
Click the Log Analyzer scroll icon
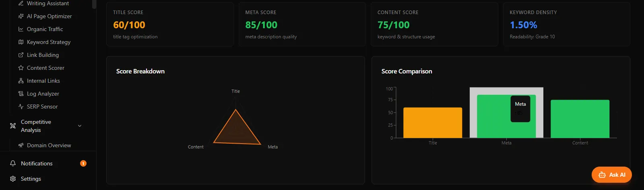click(x=21, y=94)
